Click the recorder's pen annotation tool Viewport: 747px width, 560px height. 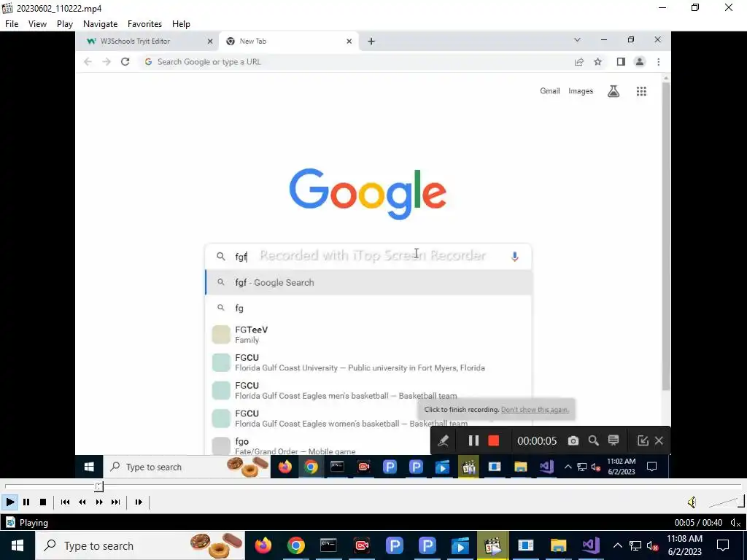(x=443, y=440)
